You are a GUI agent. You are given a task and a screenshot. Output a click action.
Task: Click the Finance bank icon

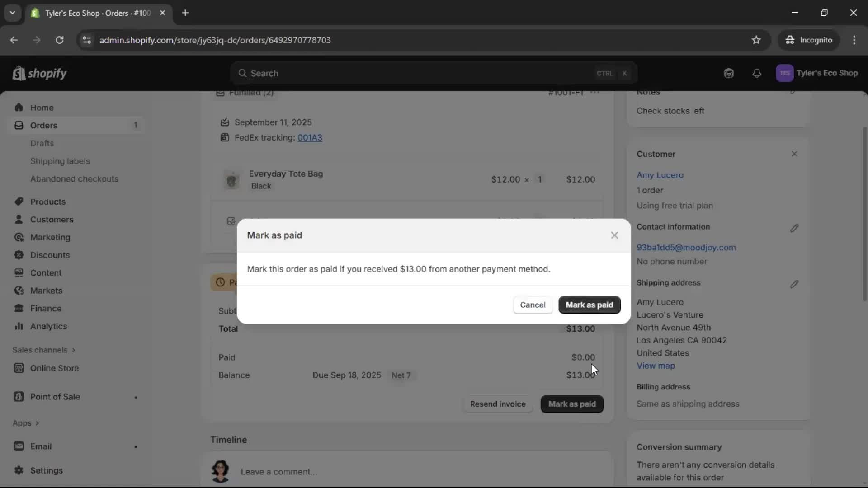19,308
